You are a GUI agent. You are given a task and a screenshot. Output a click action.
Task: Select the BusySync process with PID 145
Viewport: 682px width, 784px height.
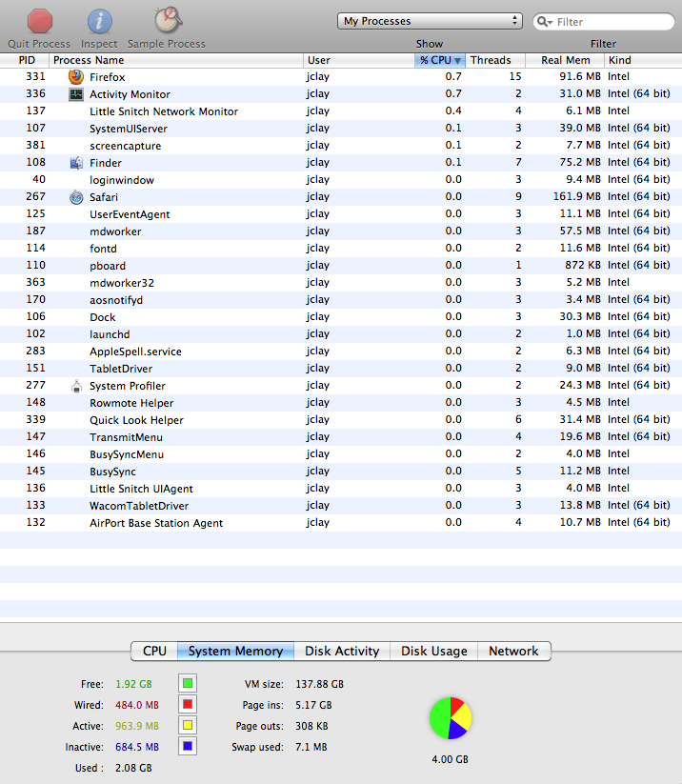tap(341, 471)
